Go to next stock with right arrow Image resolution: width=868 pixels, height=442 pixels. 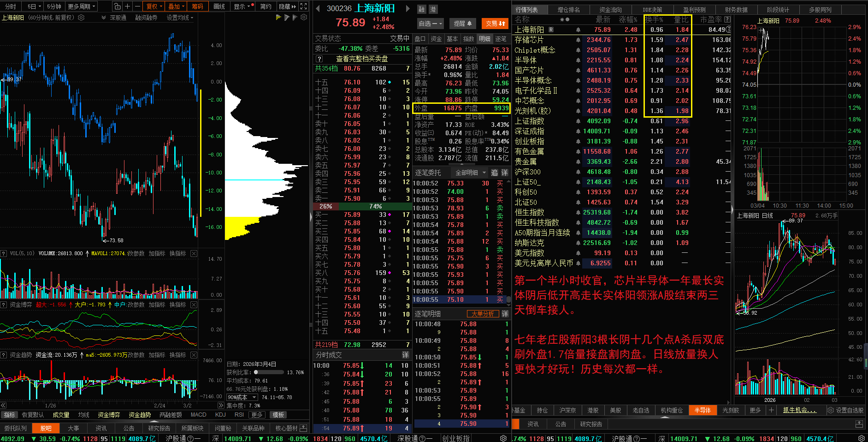pyautogui.click(x=407, y=8)
